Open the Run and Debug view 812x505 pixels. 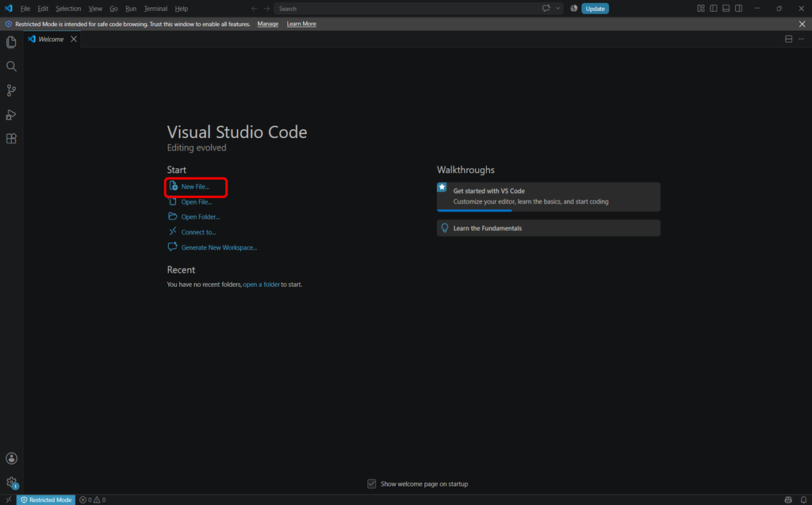click(11, 114)
